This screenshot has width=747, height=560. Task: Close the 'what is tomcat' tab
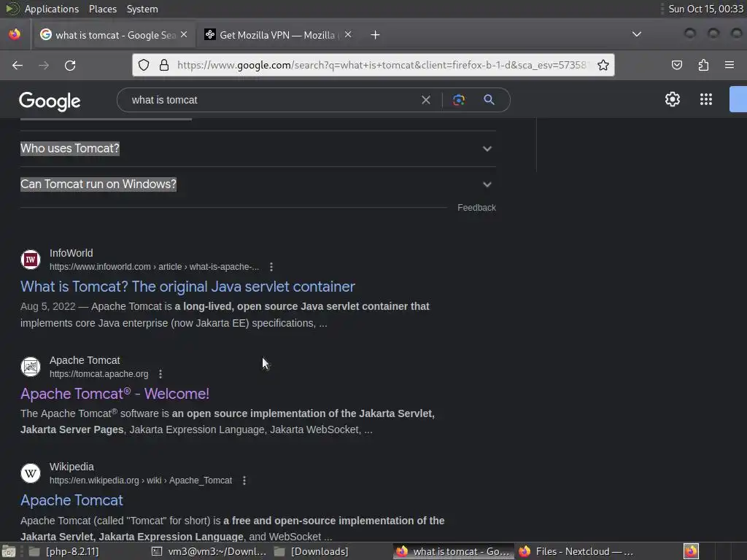coord(184,34)
